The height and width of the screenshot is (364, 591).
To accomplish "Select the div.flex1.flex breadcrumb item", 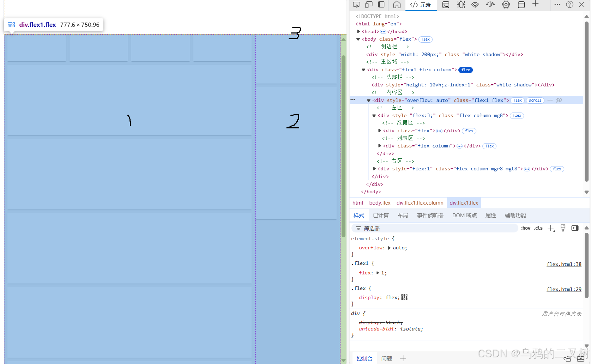I will [464, 202].
